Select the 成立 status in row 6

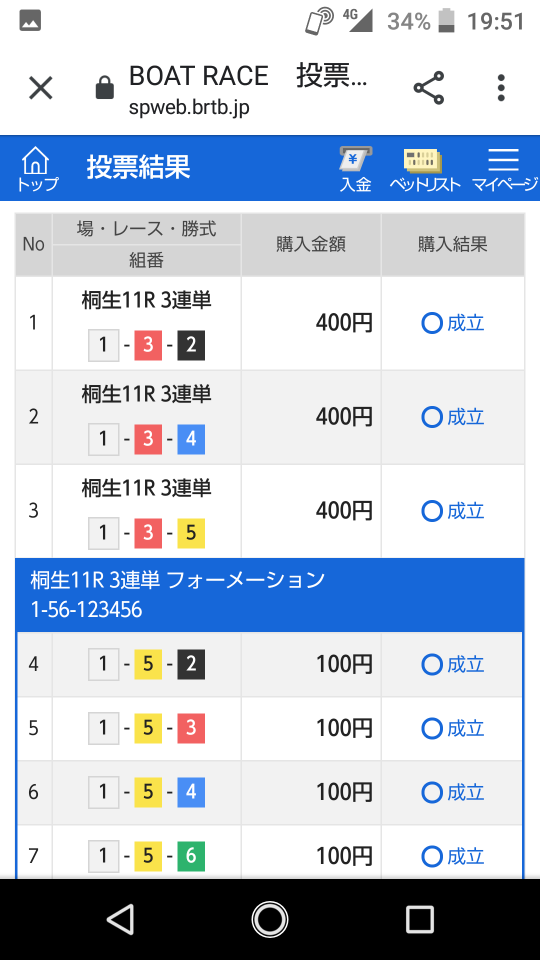pos(453,792)
